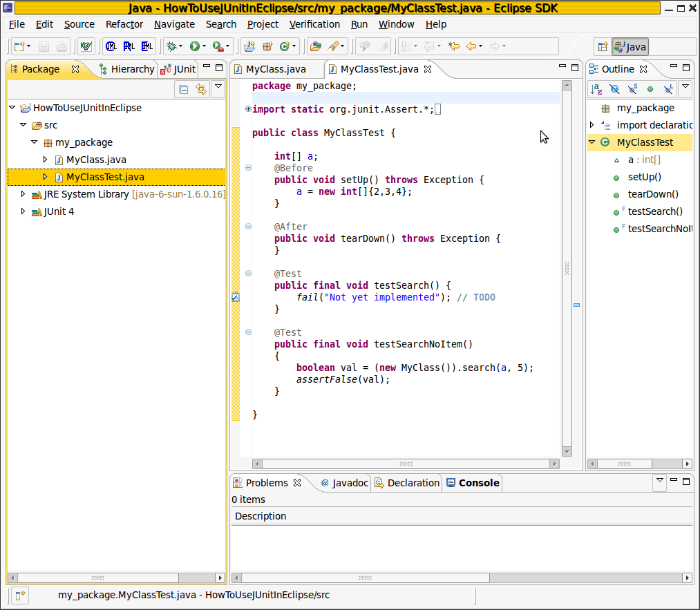Click the Debug bug icon
The image size is (700, 610).
pos(171,46)
